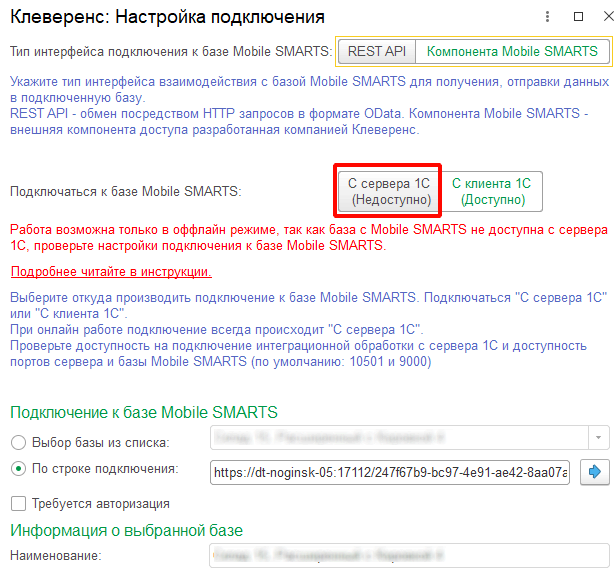
Task: Click the Подключаться к базе Mobile SMARTS label
Action: (126, 192)
